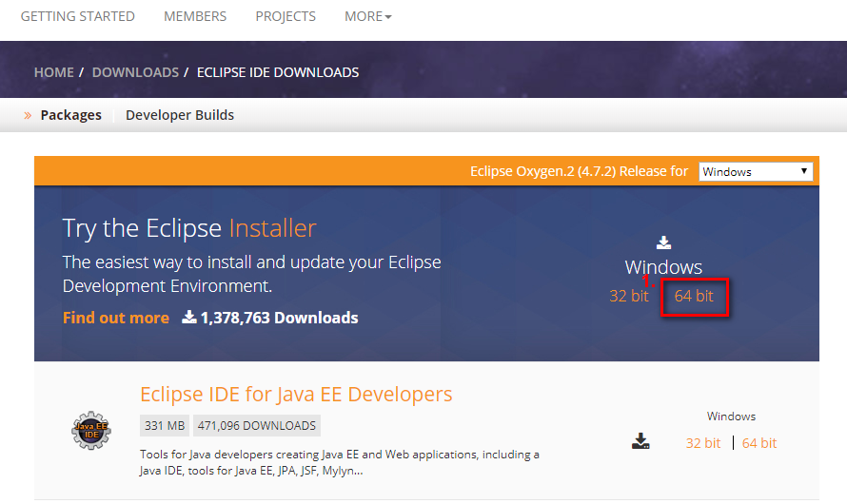The image size is (847, 504).
Task: Open the Windows platform dropdown
Action: (x=756, y=171)
